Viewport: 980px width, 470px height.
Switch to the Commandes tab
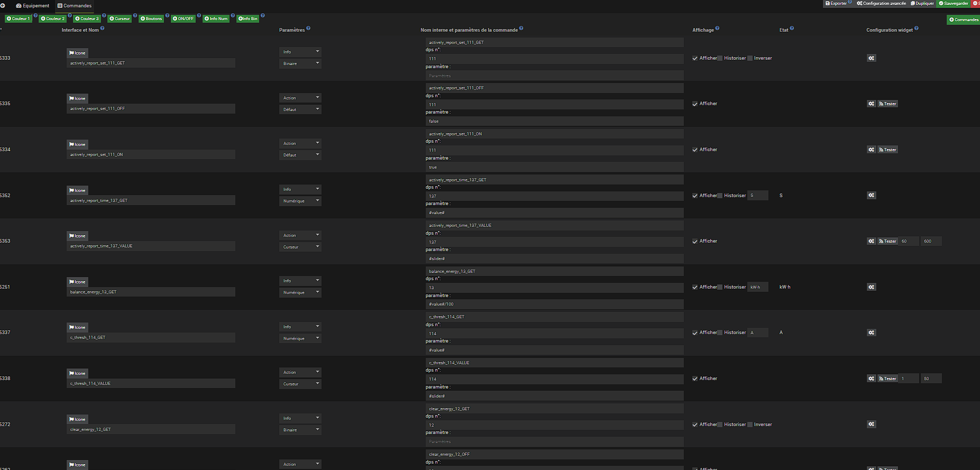click(75, 6)
